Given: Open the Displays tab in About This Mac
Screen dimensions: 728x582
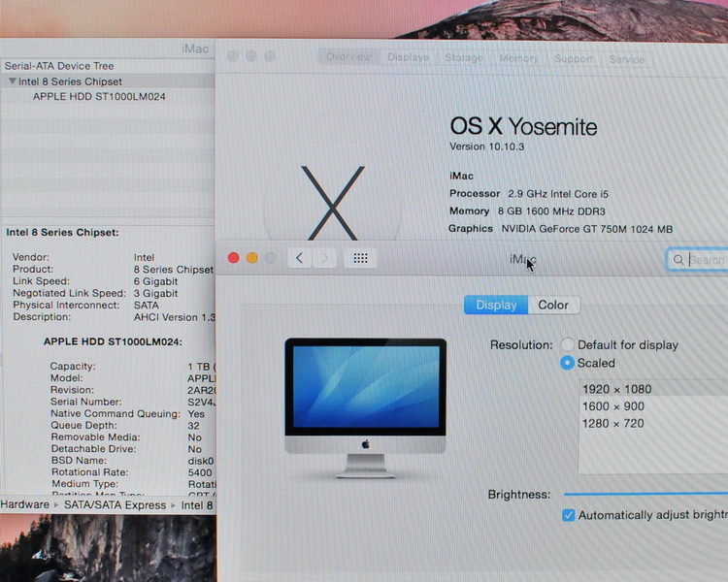Looking at the screenshot, I should 408,57.
